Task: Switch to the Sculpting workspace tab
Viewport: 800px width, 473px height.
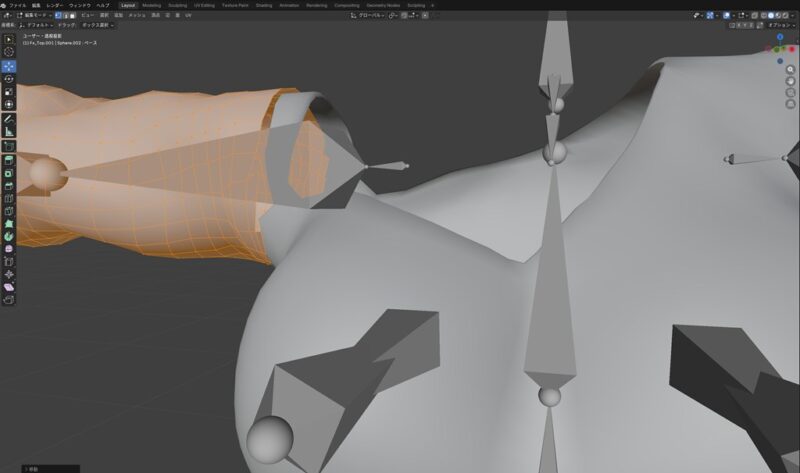Action: click(177, 5)
